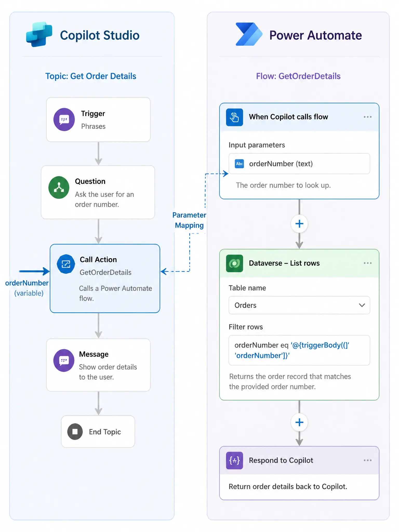Select the Call Action GetOrderDetails node
The image size is (399, 532).
coord(105,278)
